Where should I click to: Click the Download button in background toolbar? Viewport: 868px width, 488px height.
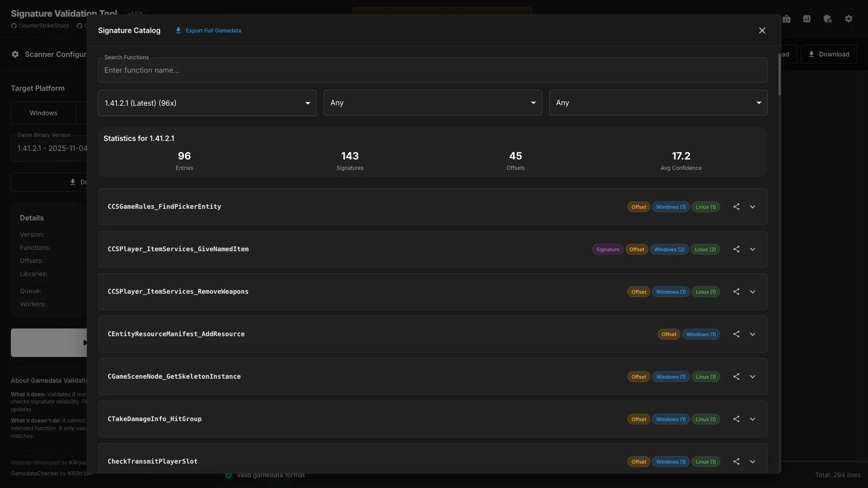(x=829, y=54)
